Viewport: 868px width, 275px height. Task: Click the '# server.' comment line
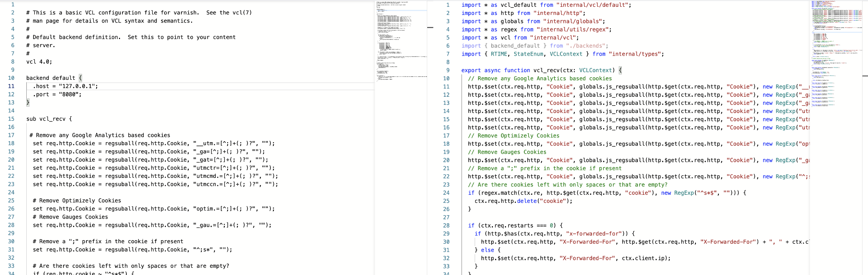tap(41, 45)
